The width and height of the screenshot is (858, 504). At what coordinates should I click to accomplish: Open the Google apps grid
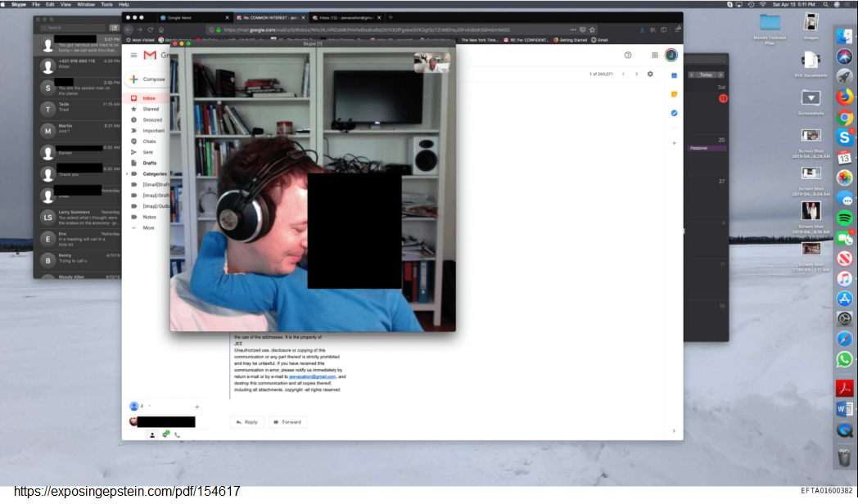pyautogui.click(x=654, y=55)
